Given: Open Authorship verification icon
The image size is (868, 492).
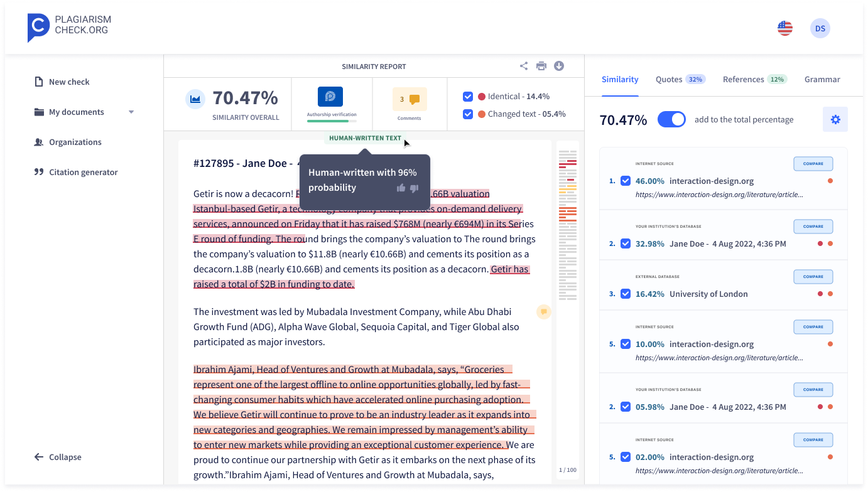Looking at the screenshot, I should coord(330,97).
